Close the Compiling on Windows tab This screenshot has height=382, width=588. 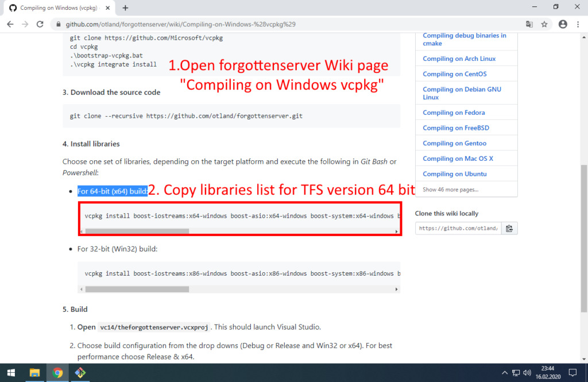tap(107, 8)
